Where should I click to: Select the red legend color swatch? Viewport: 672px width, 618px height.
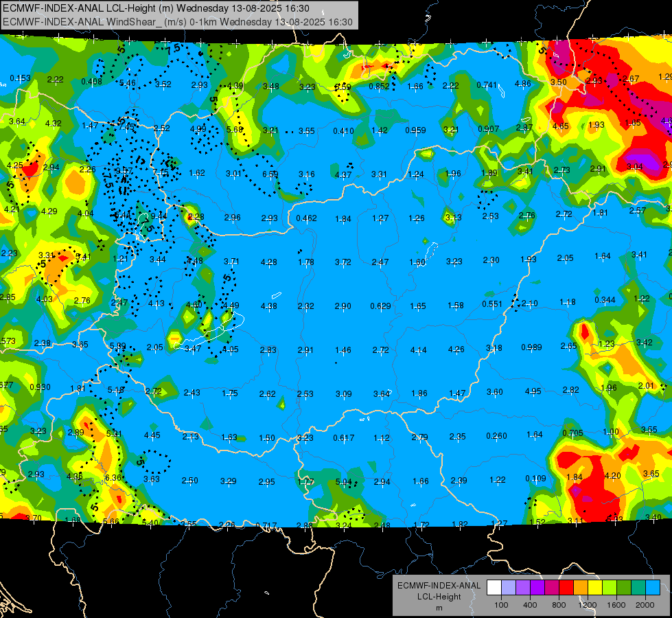click(x=566, y=587)
